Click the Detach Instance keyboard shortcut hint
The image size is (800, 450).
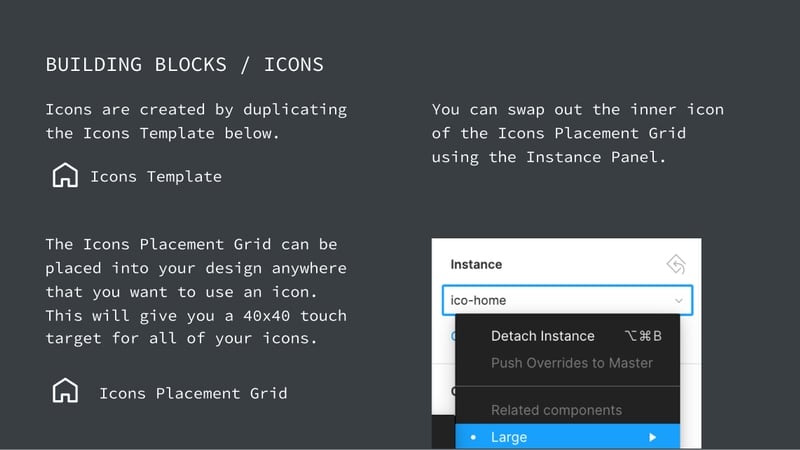[642, 336]
